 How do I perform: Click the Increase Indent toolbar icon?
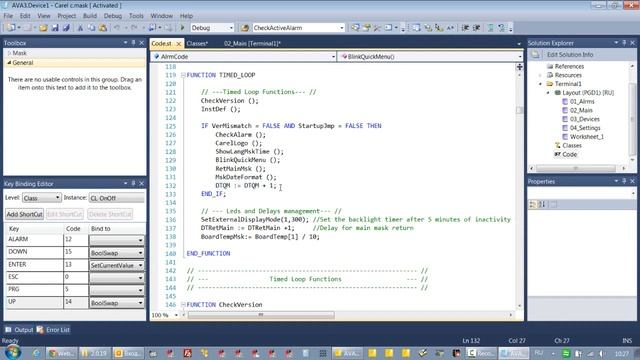point(476,28)
